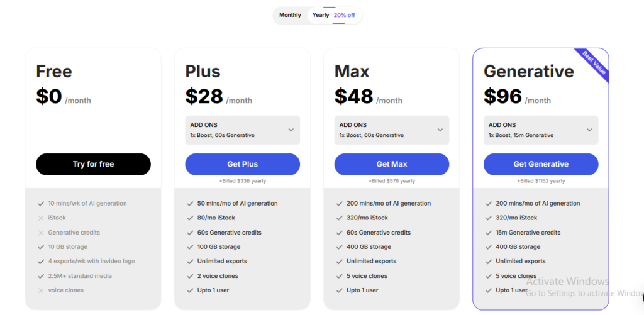Click the Try for free button
The height and width of the screenshot is (315, 644).
[93, 164]
